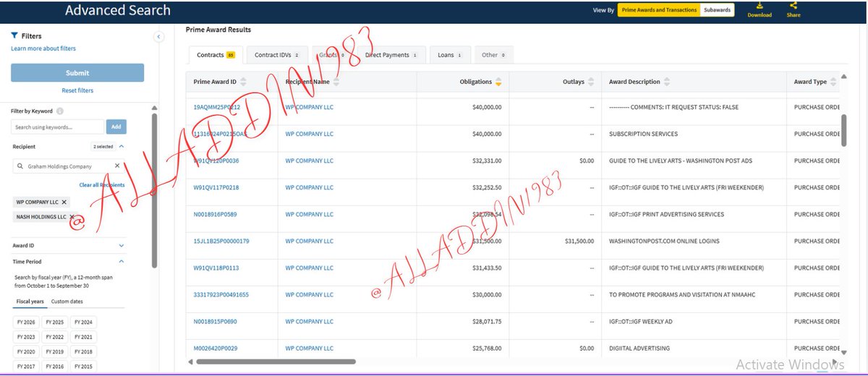Open the Filter by Keyword info icon

60,111
